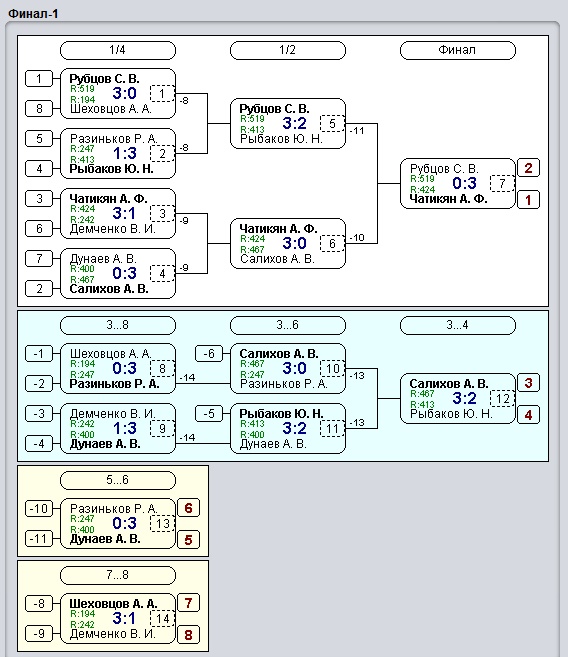The image size is (568, 657).
Task: Click the 3:0 score of Рубцов vs Шеховцов
Action: tap(124, 93)
